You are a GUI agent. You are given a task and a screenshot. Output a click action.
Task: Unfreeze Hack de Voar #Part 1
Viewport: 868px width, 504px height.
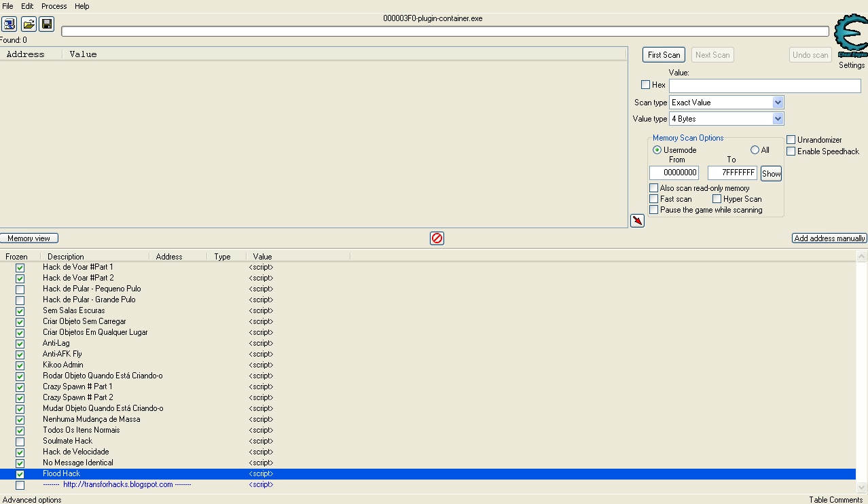20,268
